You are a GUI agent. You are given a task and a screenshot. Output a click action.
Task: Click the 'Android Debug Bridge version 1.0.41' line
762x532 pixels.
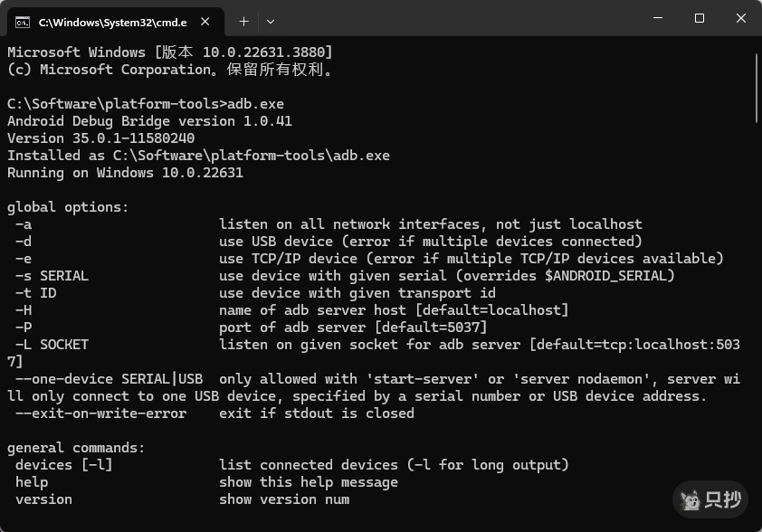click(149, 121)
